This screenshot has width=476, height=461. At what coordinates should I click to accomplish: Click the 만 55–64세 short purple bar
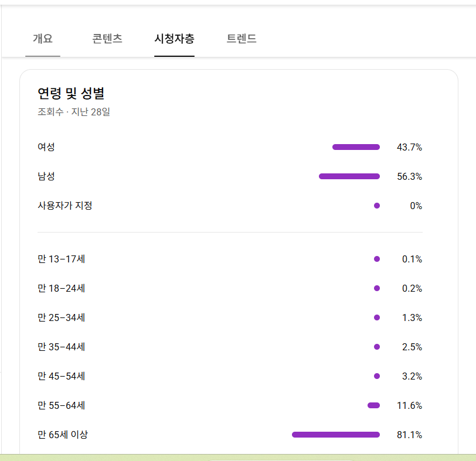373,405
